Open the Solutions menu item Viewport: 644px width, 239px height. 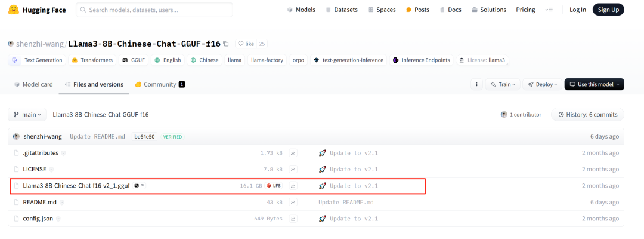pos(489,10)
